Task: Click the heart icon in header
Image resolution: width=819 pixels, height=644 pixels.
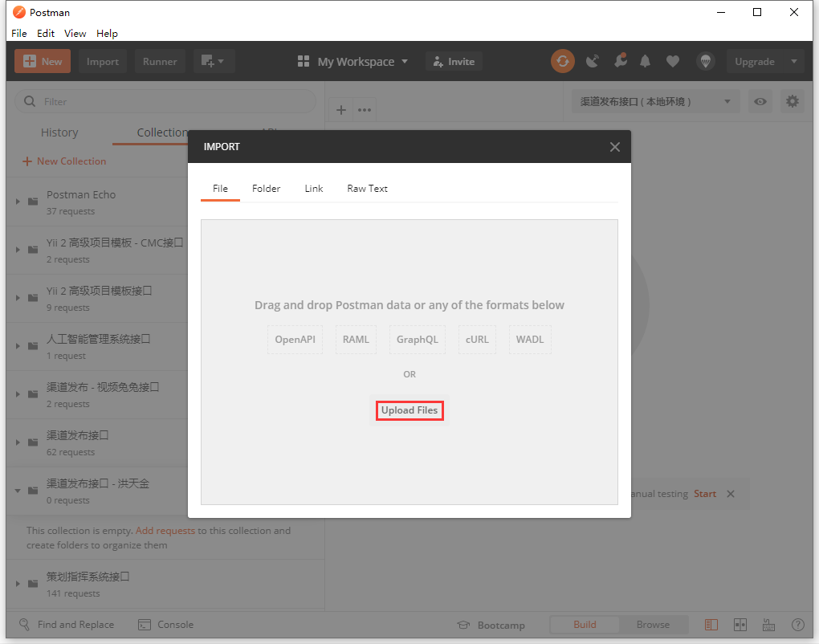Action: point(673,61)
